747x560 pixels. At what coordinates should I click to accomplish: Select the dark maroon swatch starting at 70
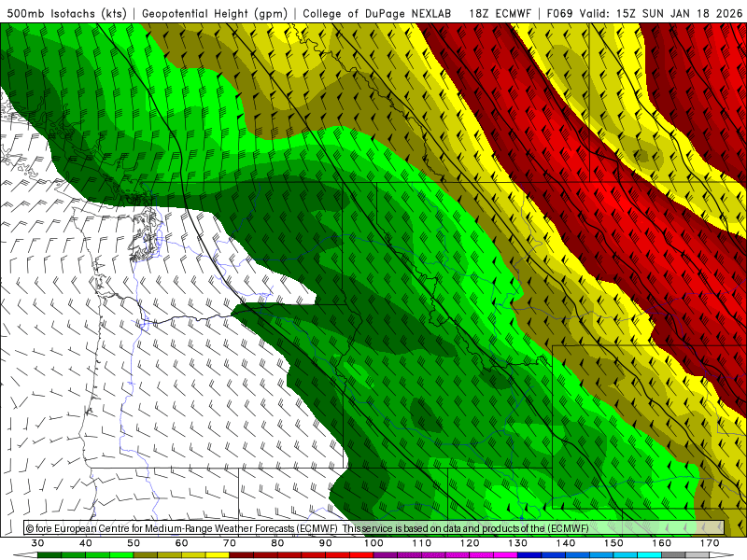coord(242,555)
